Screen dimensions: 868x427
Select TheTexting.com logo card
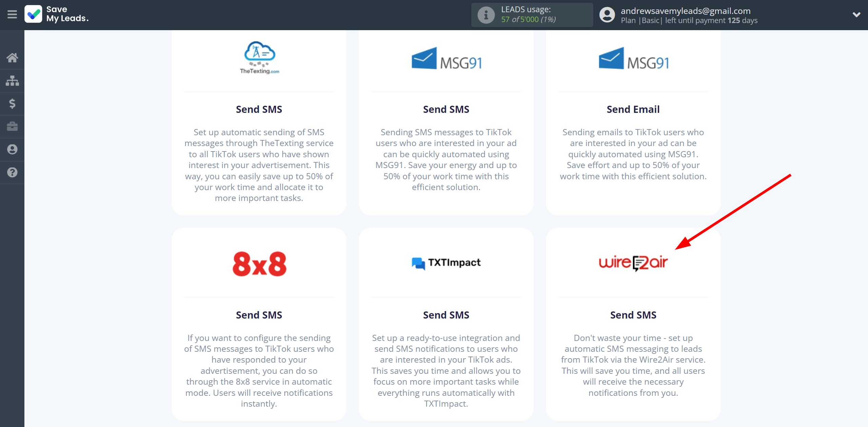259,58
